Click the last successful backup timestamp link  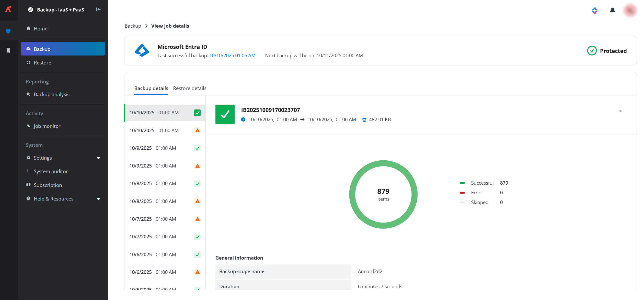point(232,55)
